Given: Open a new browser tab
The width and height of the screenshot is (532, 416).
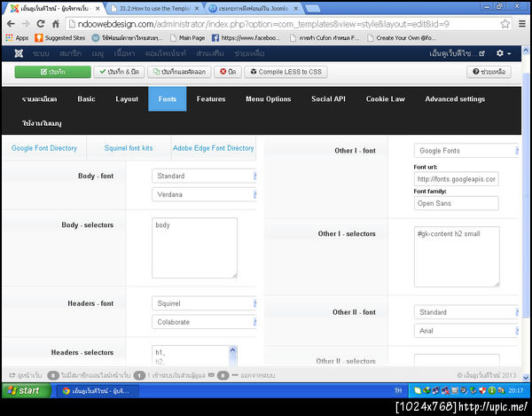Looking at the screenshot, I should [313, 9].
